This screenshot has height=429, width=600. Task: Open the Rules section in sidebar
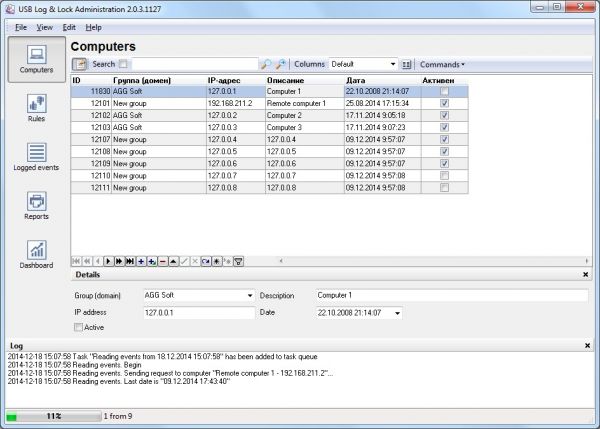pyautogui.click(x=36, y=108)
